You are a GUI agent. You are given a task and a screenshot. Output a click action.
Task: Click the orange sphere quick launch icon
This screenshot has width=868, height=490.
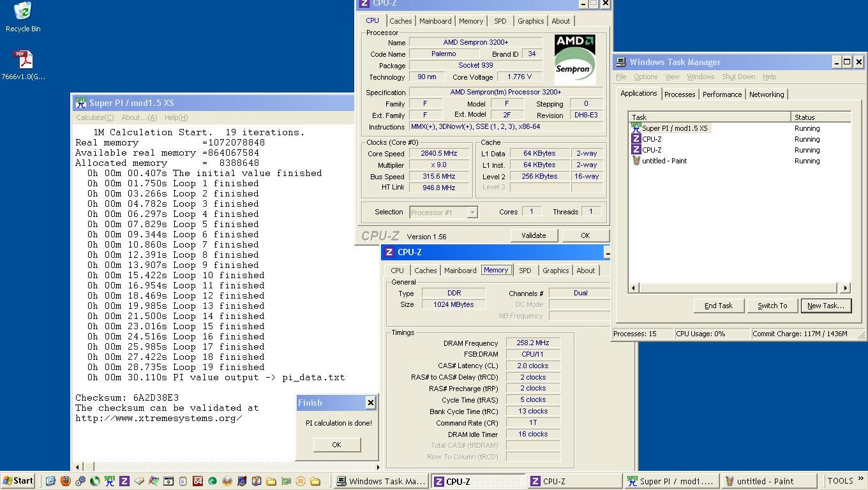[227, 481]
